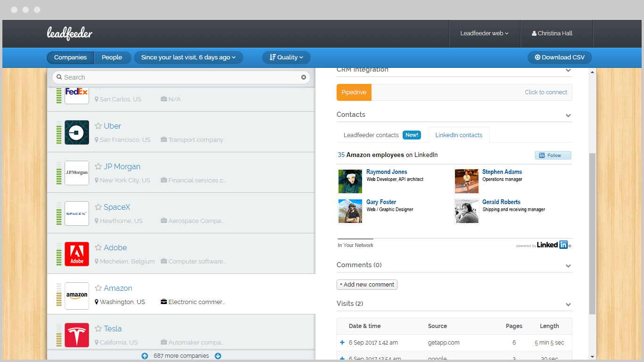Click into the Search input field

point(181,77)
